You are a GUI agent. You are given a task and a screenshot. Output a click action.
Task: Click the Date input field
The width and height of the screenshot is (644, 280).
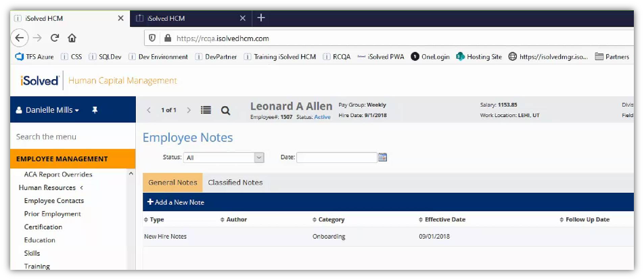tap(337, 157)
